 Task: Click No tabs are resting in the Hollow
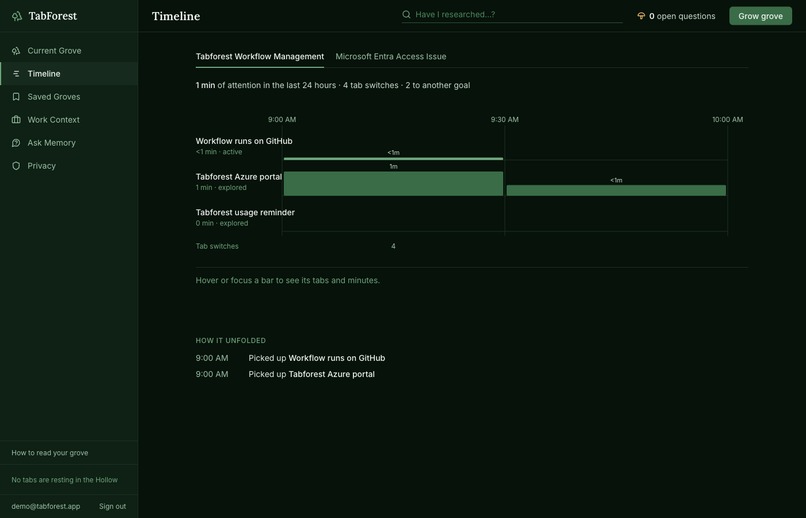(x=64, y=479)
